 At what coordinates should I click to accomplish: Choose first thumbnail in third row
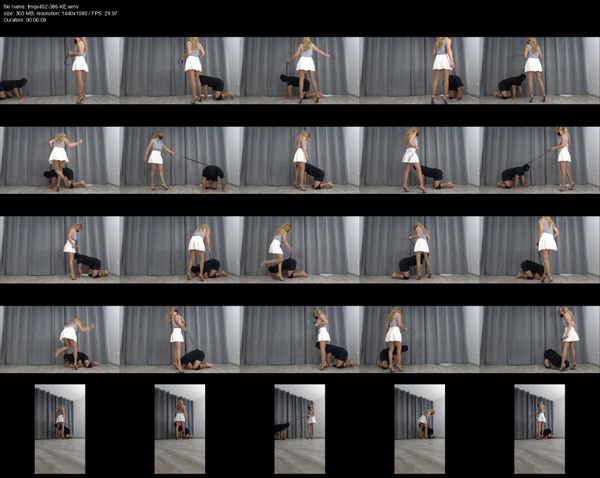(60, 250)
